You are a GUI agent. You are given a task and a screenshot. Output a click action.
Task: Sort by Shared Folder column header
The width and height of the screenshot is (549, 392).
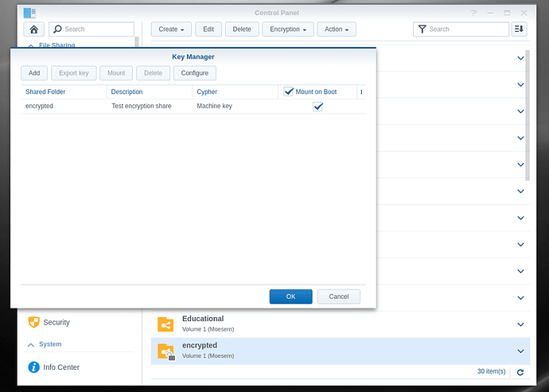click(64, 91)
